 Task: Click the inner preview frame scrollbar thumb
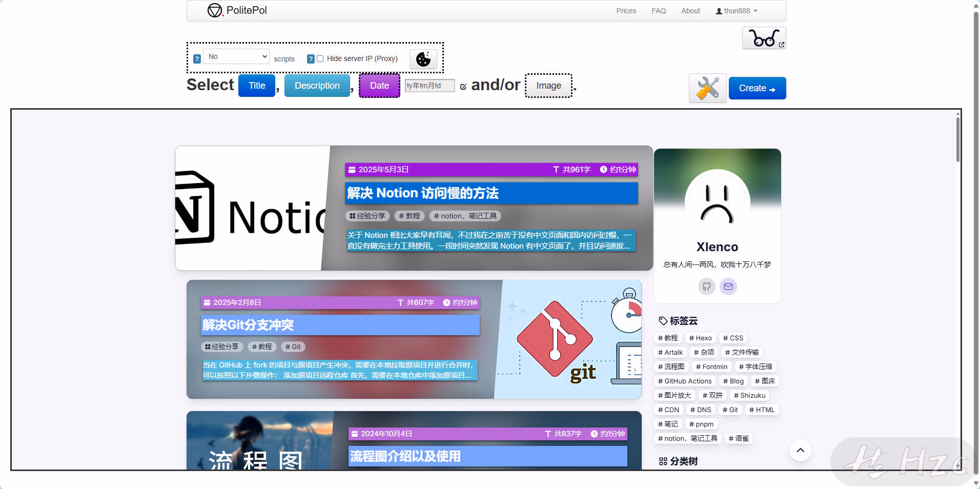tap(957, 140)
